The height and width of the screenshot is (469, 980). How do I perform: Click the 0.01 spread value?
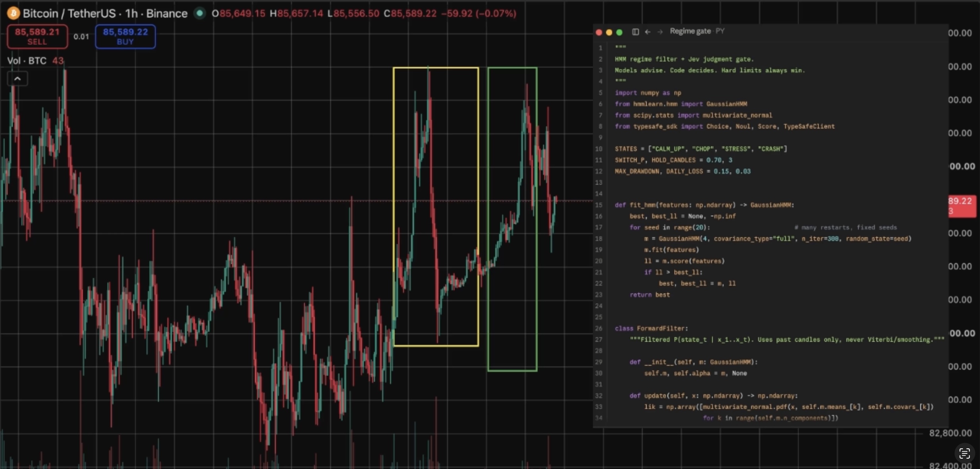pyautogui.click(x=81, y=37)
